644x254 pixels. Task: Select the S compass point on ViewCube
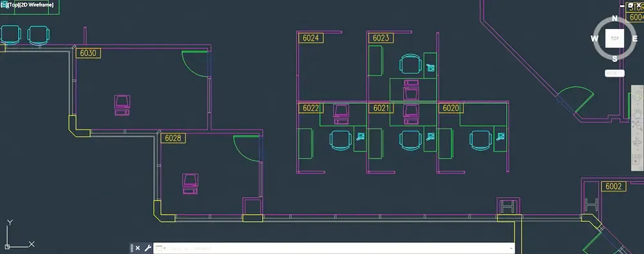615,59
